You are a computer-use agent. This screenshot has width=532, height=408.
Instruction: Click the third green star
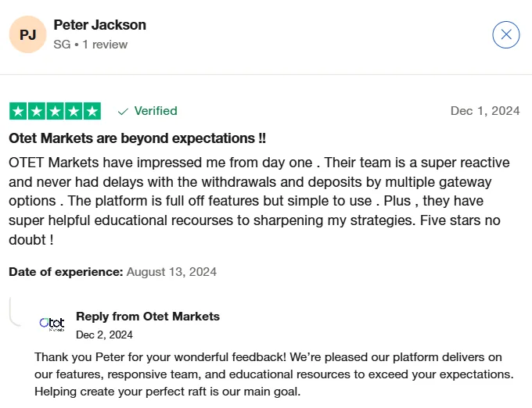(x=55, y=111)
